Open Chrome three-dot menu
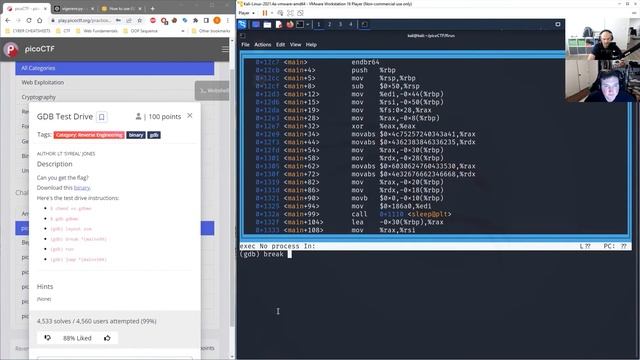Image resolution: width=640 pixels, height=360 pixels. [227, 20]
